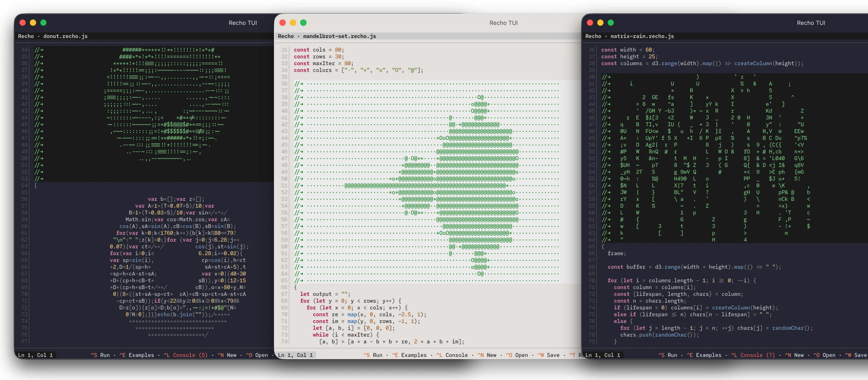The image size is (868, 380).
Task: Close the donut.recho.js window
Action: [x=23, y=23]
